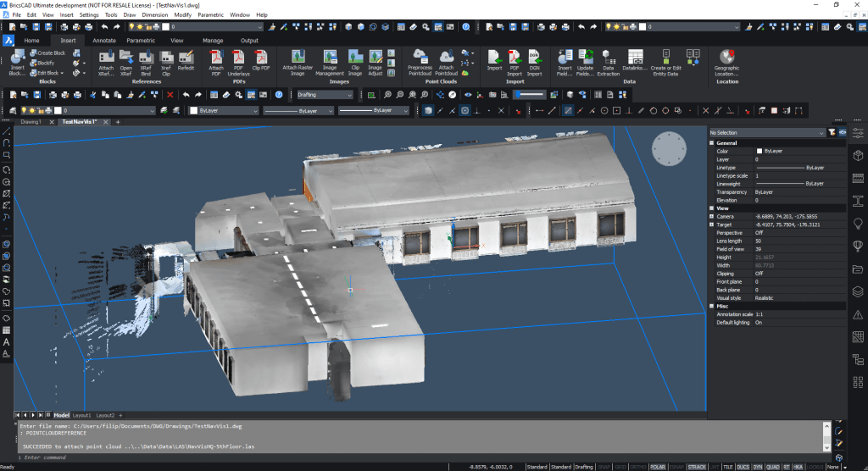Open Image Management
The image size is (868, 471).
point(330,63)
